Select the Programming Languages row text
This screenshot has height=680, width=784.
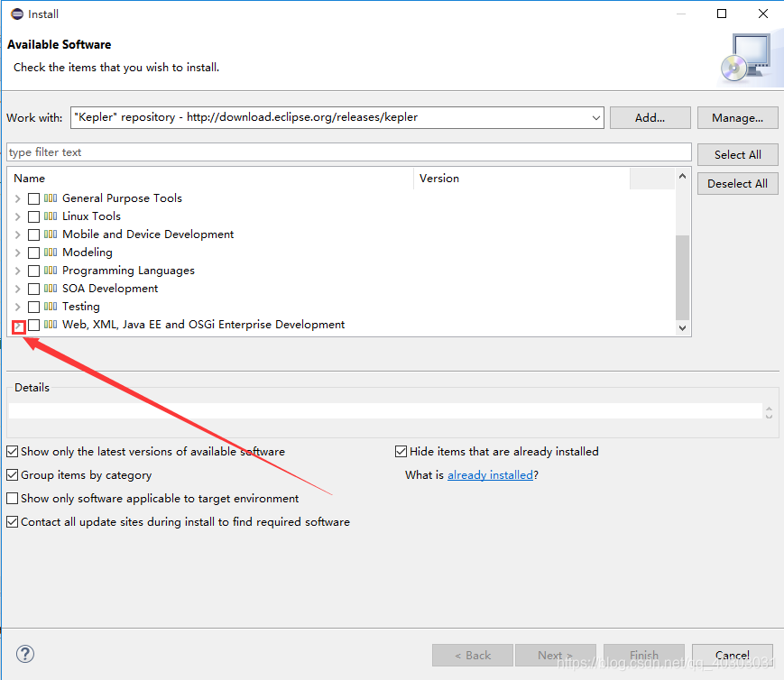point(128,270)
